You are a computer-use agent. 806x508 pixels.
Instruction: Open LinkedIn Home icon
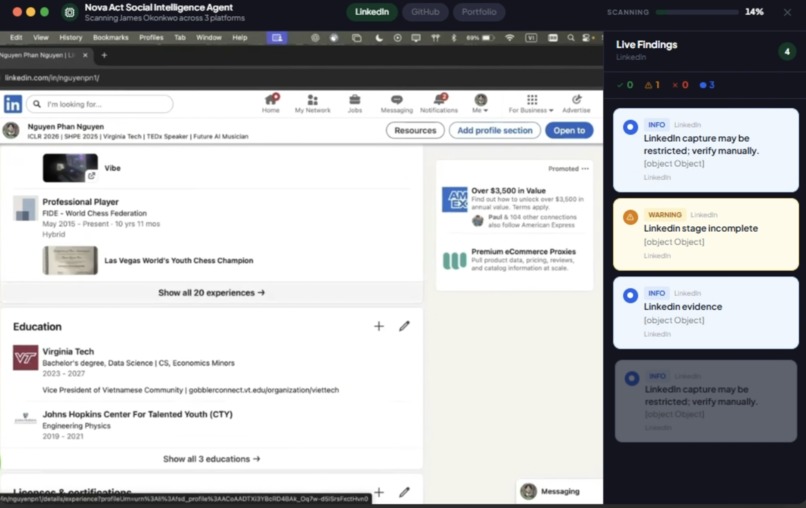[271, 100]
